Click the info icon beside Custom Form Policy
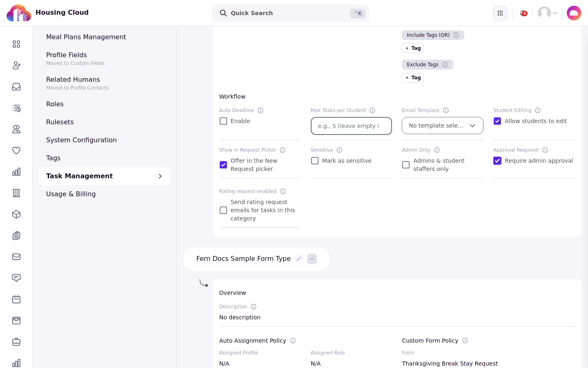The image size is (588, 368). click(465, 341)
